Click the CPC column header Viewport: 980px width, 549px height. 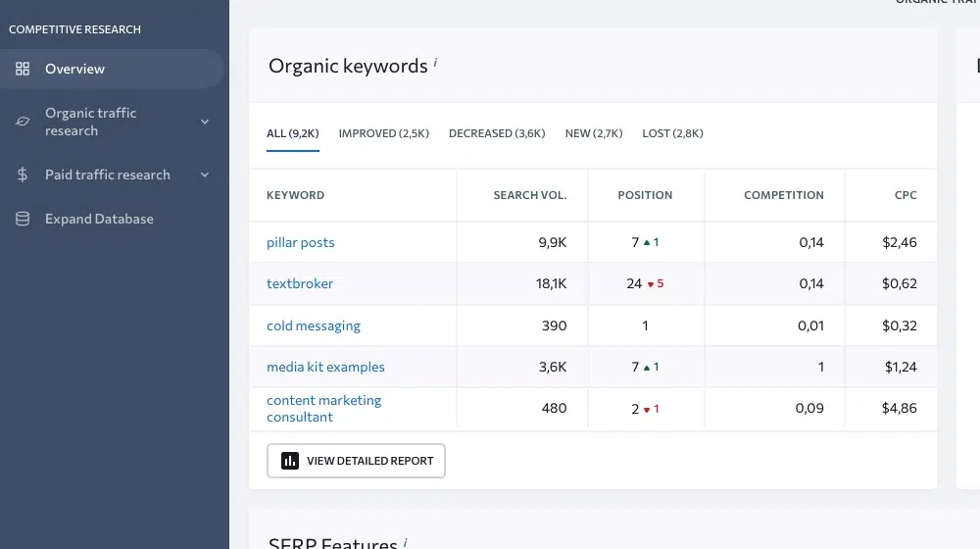point(906,195)
